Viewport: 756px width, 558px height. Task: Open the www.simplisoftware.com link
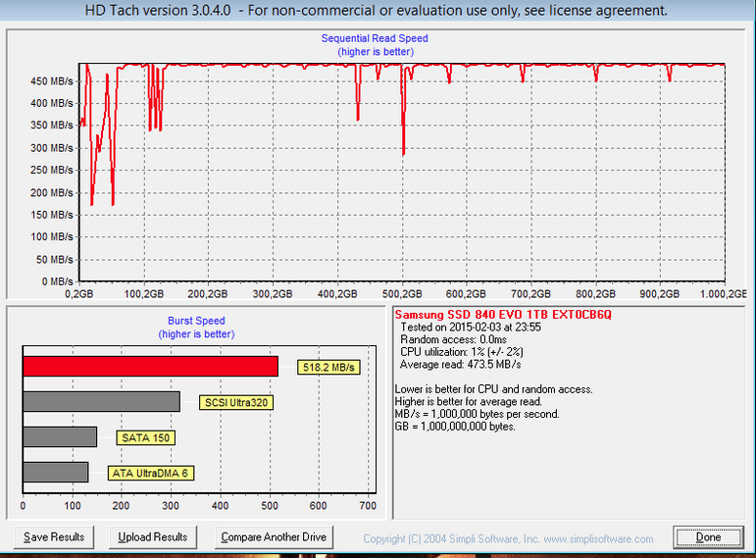pos(598,538)
